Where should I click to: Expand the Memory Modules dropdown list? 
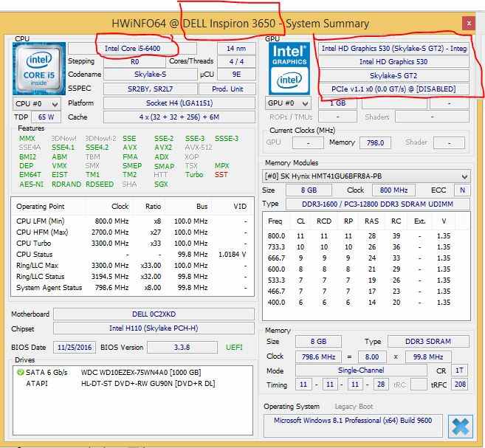[464, 176]
